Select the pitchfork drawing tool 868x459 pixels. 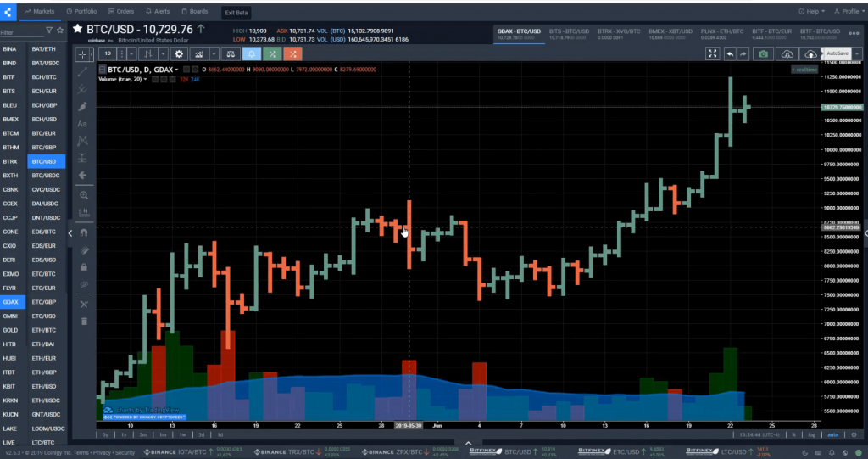[x=82, y=89]
